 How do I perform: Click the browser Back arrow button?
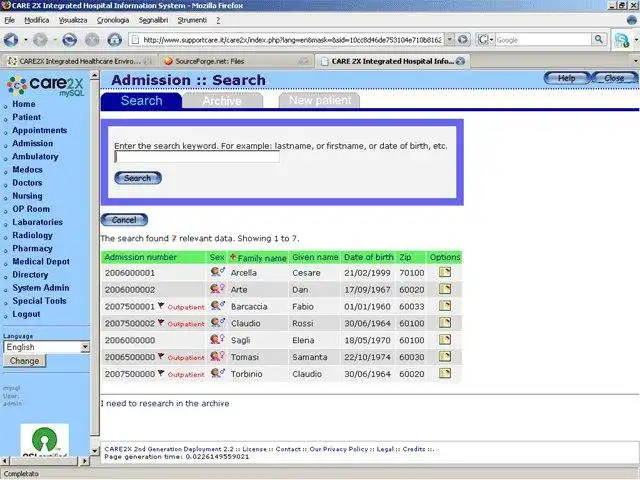[x=11, y=40]
